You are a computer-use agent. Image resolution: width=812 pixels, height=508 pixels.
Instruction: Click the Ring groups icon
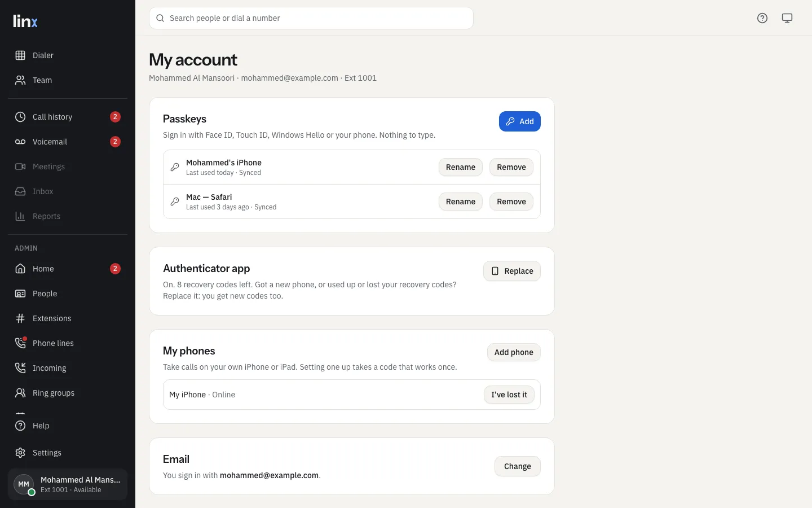(x=20, y=393)
